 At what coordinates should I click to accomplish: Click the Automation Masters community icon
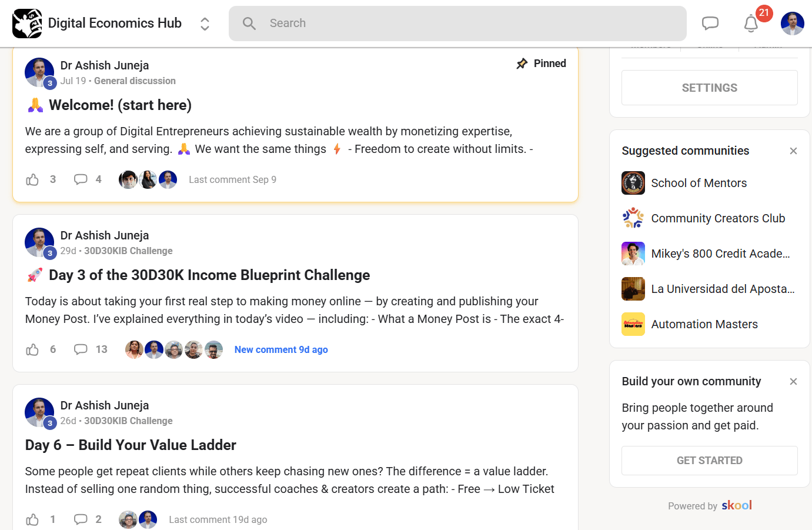(x=633, y=324)
